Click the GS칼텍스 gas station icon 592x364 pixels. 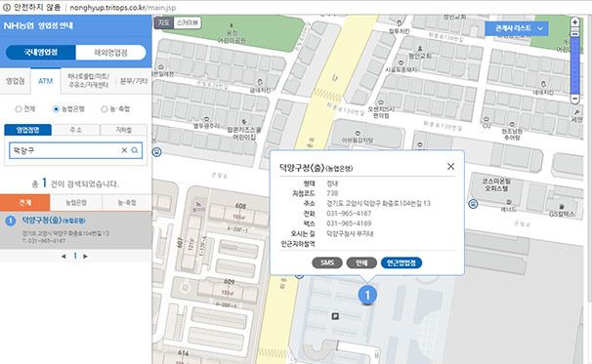tap(562, 207)
